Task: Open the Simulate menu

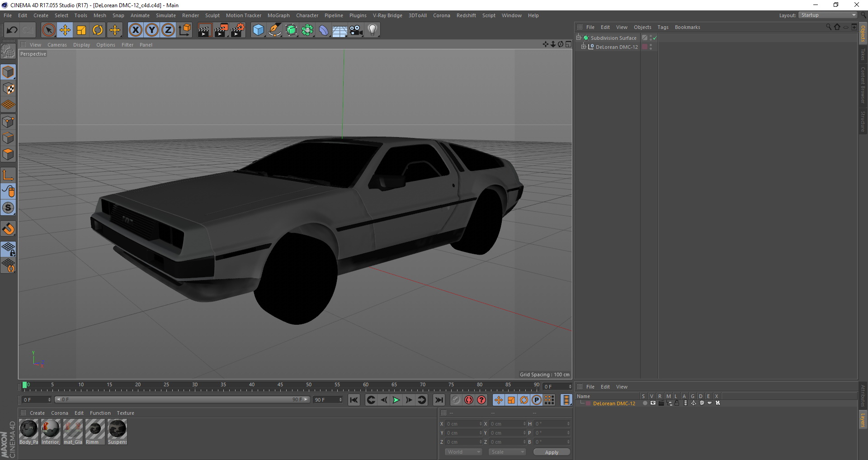Action: coord(166,15)
